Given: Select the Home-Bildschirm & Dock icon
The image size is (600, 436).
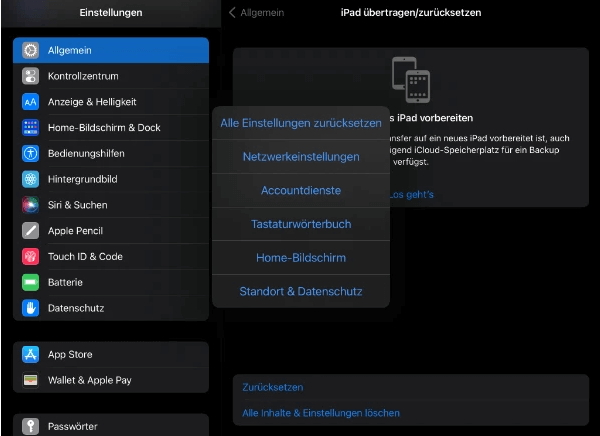Looking at the screenshot, I should click(30, 128).
